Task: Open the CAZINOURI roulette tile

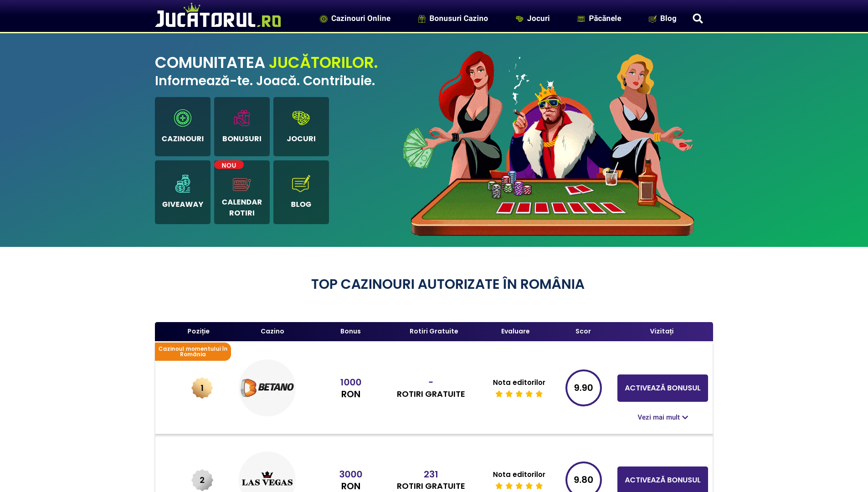Action: (x=183, y=127)
